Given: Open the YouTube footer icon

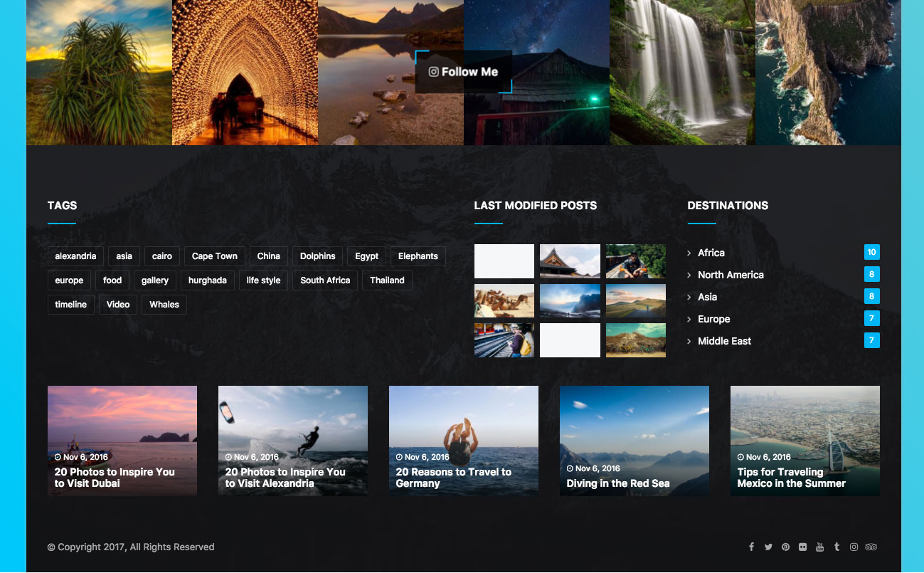Looking at the screenshot, I should (819, 547).
